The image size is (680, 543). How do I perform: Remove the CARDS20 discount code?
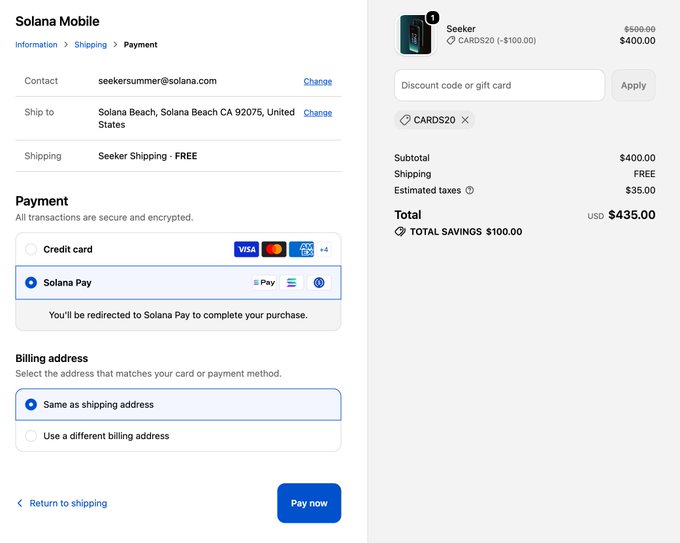point(465,120)
